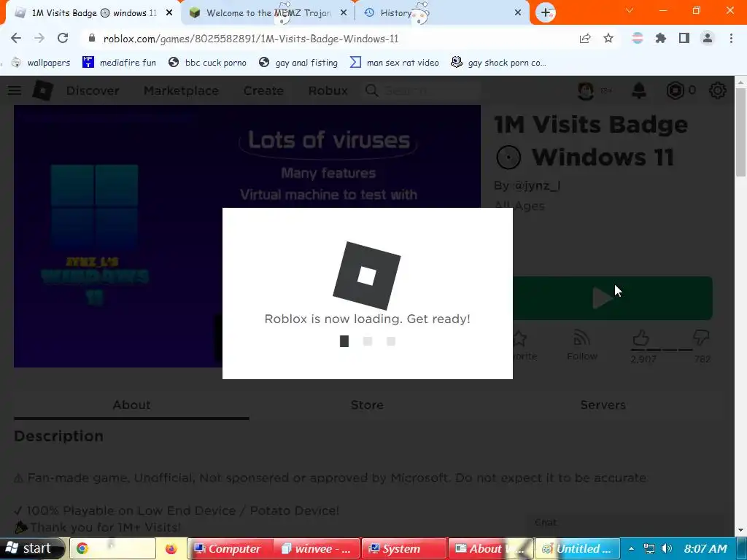The height and width of the screenshot is (560, 747).
Task: Click the thumbs down dislike icon
Action: pos(701,338)
